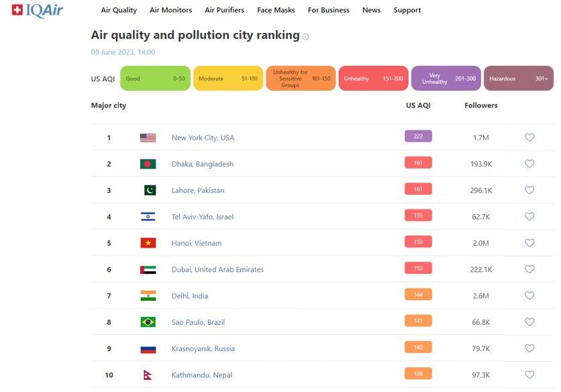Toggle heart for Kathmandu, Nepal
The image size is (561, 392).
pyautogui.click(x=529, y=375)
